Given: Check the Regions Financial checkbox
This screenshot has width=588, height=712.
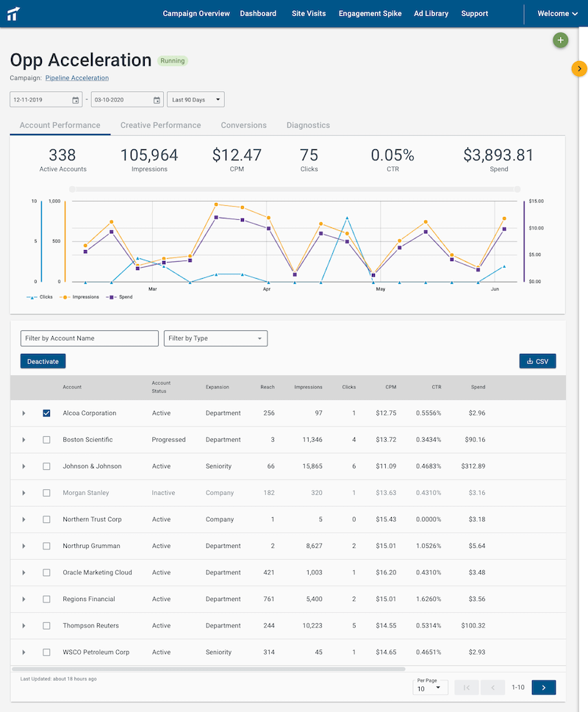Looking at the screenshot, I should [x=46, y=599].
